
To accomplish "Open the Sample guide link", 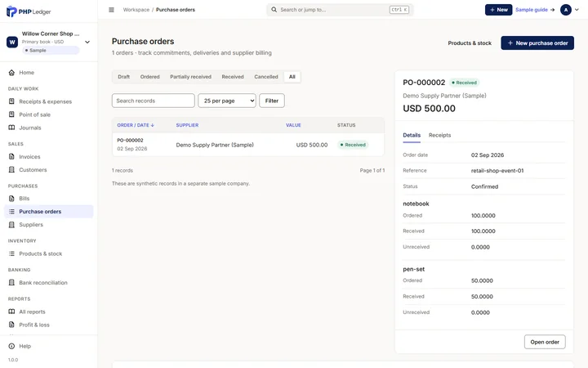I will pyautogui.click(x=535, y=10).
